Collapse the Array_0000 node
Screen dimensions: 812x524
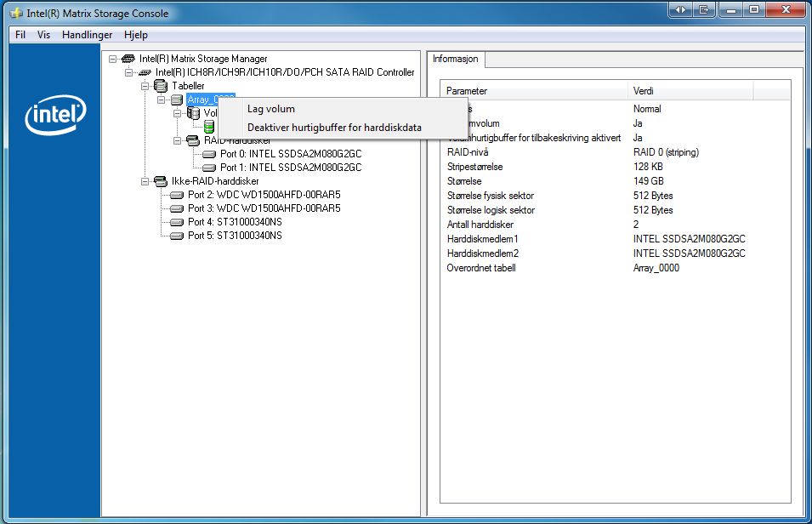click(x=161, y=100)
